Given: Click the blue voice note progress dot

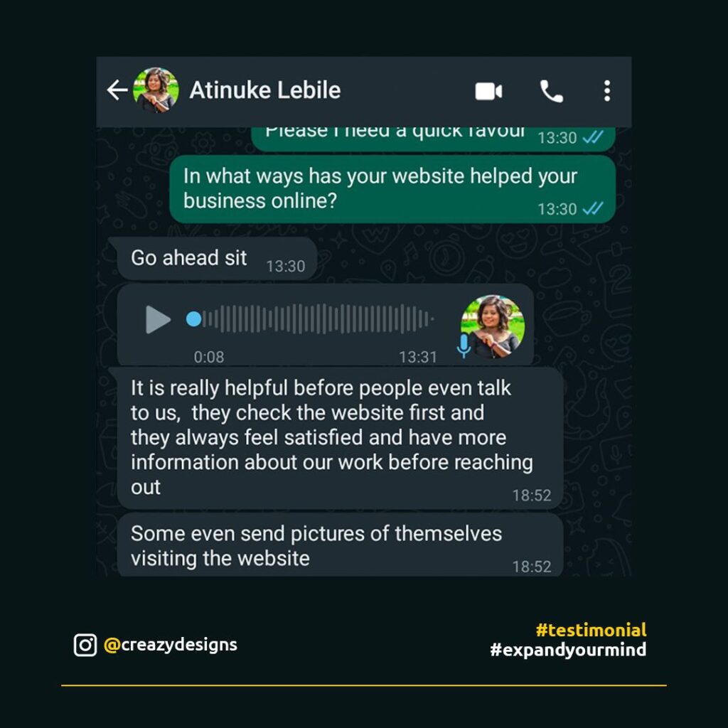Looking at the screenshot, I should point(193,319).
